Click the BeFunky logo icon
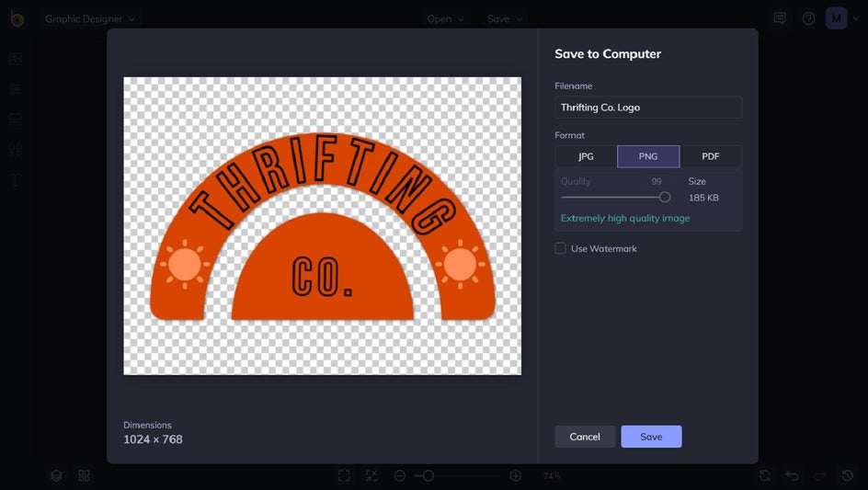The image size is (868, 490). pyautogui.click(x=17, y=18)
